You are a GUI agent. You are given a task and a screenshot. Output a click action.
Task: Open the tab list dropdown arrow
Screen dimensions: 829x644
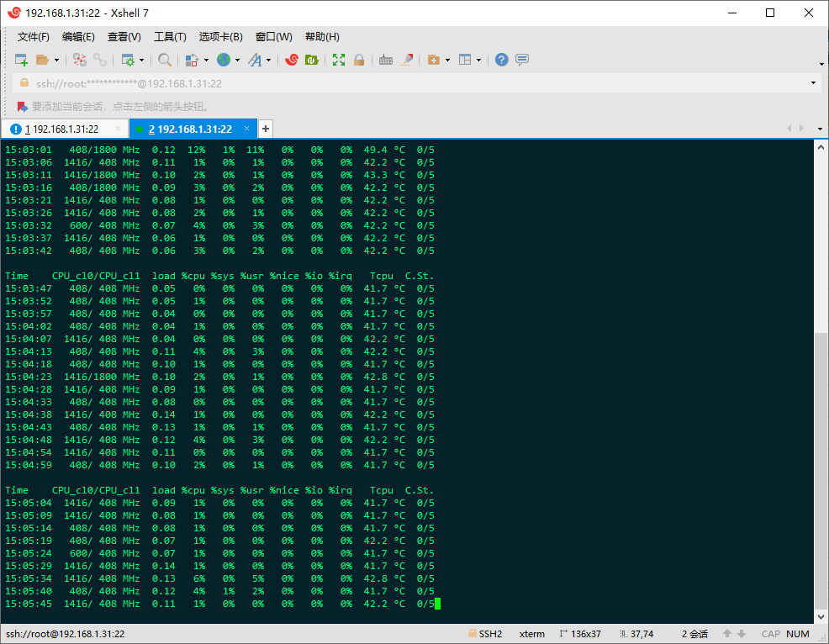coord(820,129)
